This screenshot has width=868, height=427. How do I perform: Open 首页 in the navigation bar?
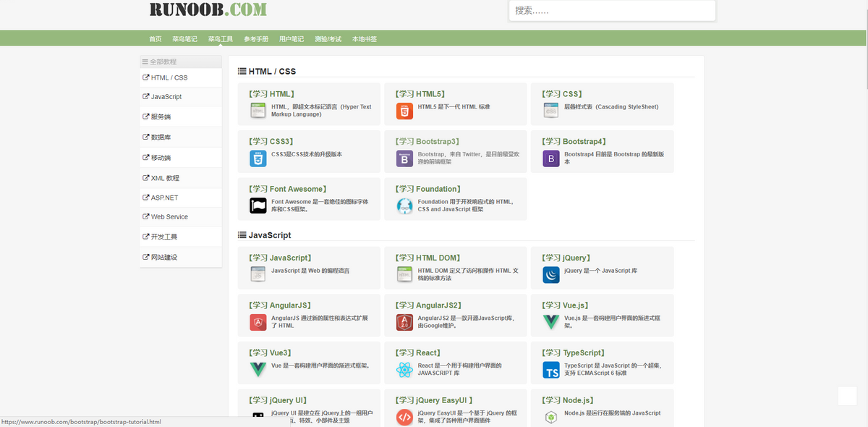[x=156, y=39]
